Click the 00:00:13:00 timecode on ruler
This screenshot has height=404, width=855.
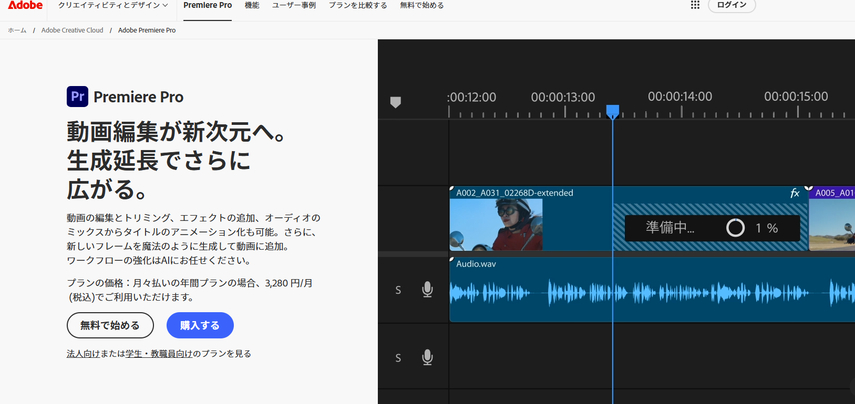563,97
